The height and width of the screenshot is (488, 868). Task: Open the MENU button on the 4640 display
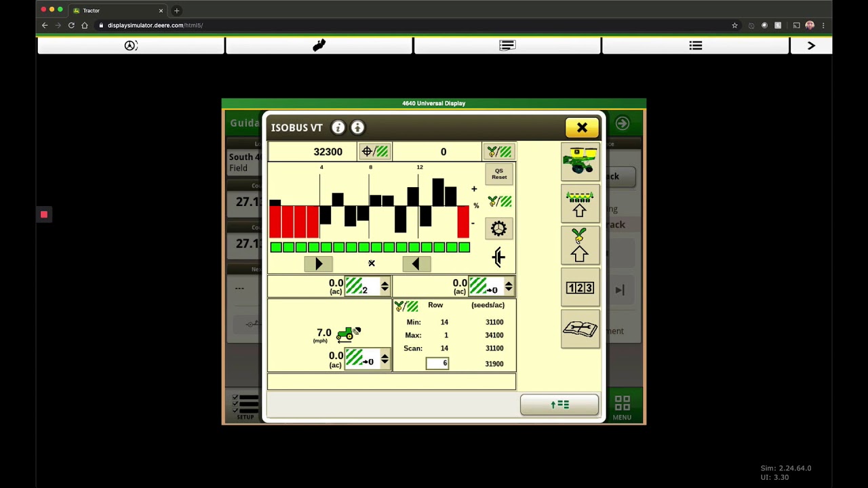[622, 407]
